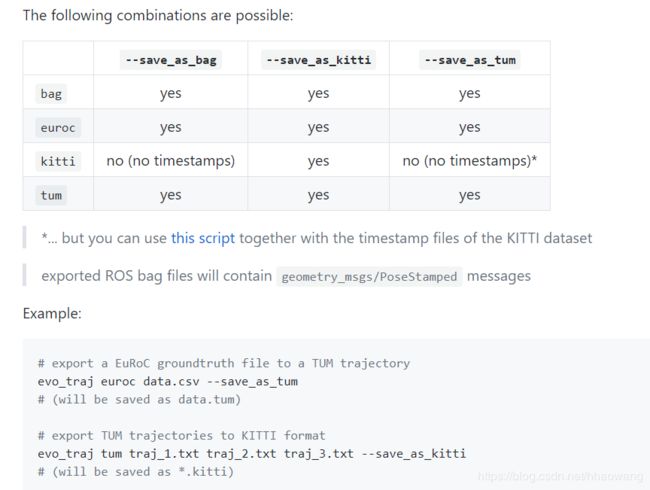Click 'The following combinations are possible' text
Screen dimensions: 650x490
pos(158,16)
